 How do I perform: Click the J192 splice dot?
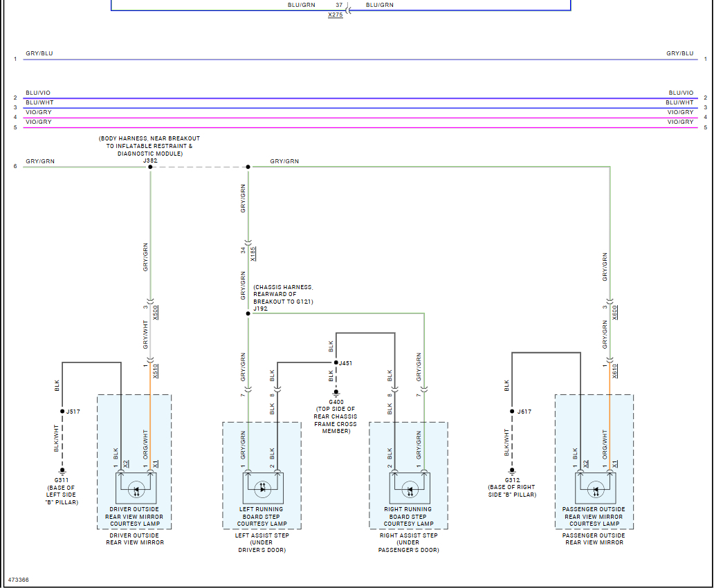pos(248,313)
